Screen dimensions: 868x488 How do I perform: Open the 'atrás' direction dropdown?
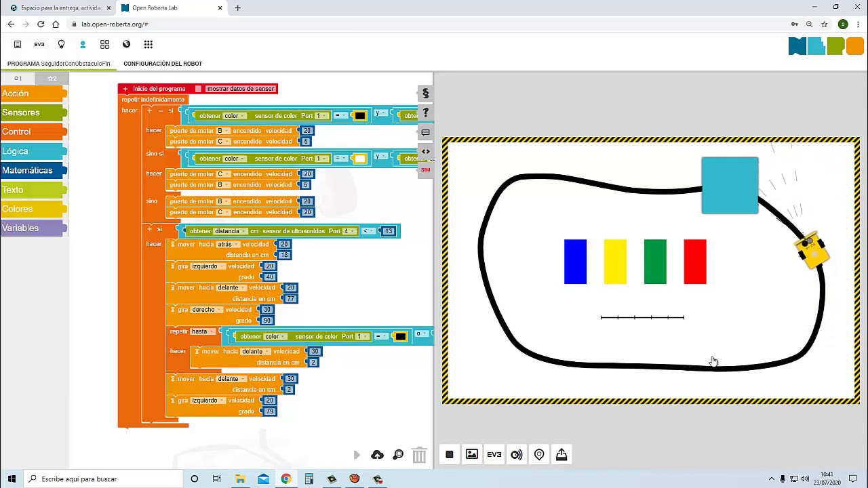pos(227,245)
